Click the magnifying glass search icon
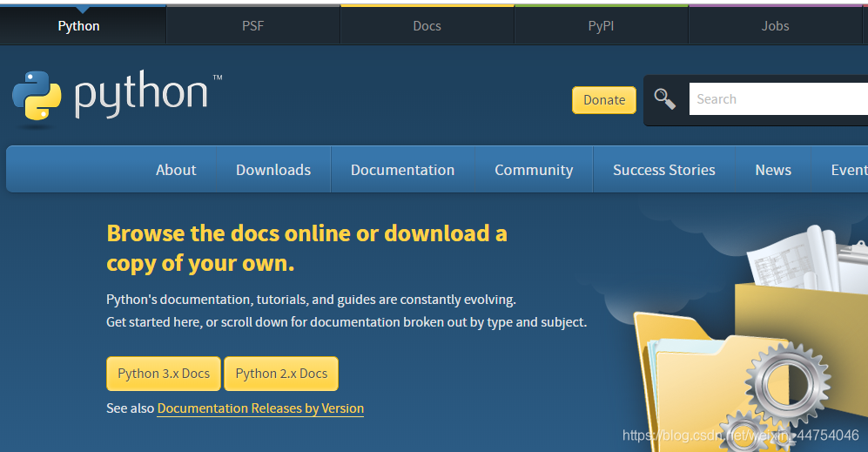This screenshot has height=452, width=868. [664, 99]
